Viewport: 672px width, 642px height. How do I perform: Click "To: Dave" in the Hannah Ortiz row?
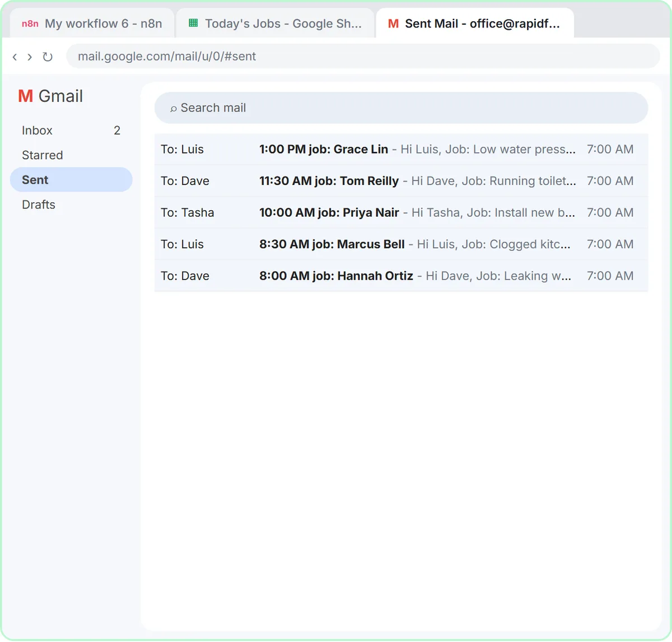click(x=185, y=276)
